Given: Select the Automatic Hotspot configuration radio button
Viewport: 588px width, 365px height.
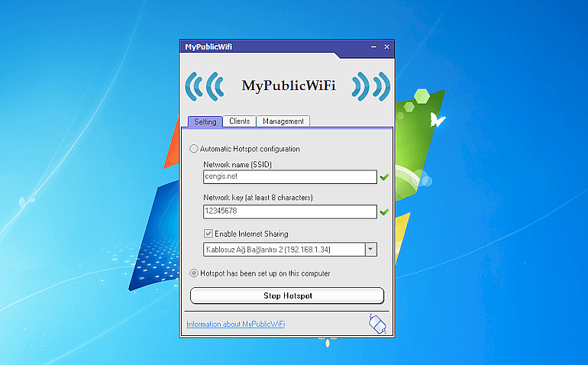Looking at the screenshot, I should click(193, 149).
